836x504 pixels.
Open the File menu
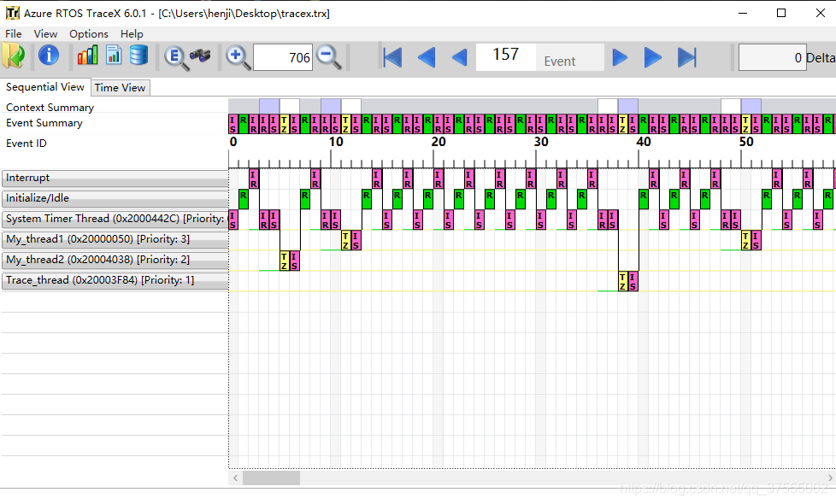[x=14, y=33]
